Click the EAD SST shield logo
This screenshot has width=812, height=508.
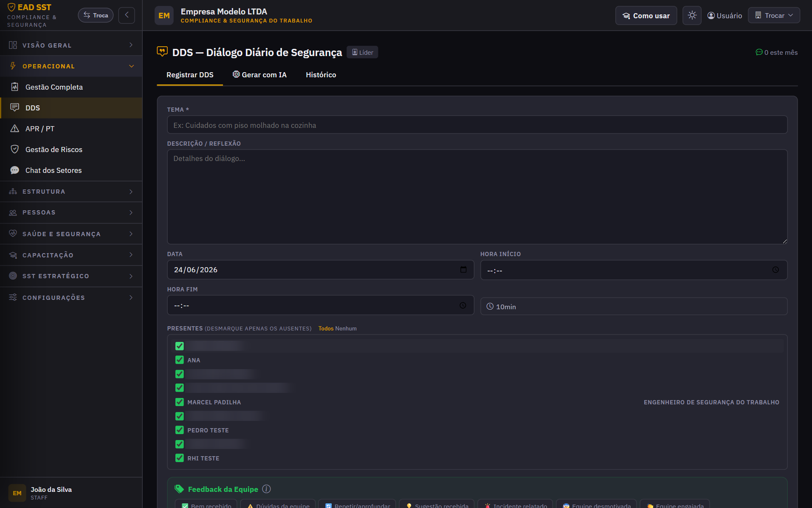click(11, 7)
